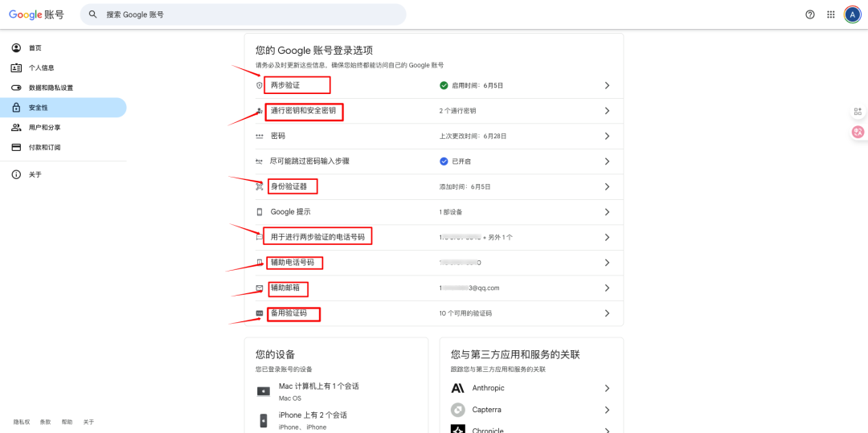Screen dimensions: 868x433
Task: Click the phone icon beside Google 提示
Action: point(259,212)
